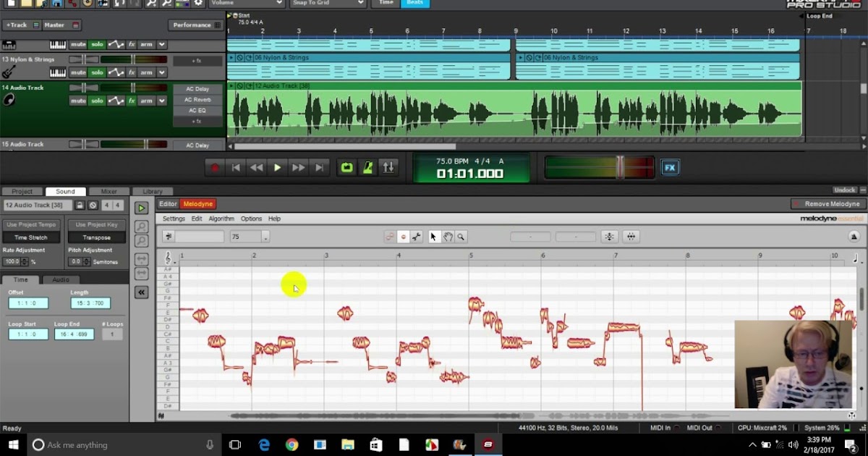Toggle loop mode green button
Image resolution: width=868 pixels, height=456 pixels.
click(x=346, y=168)
